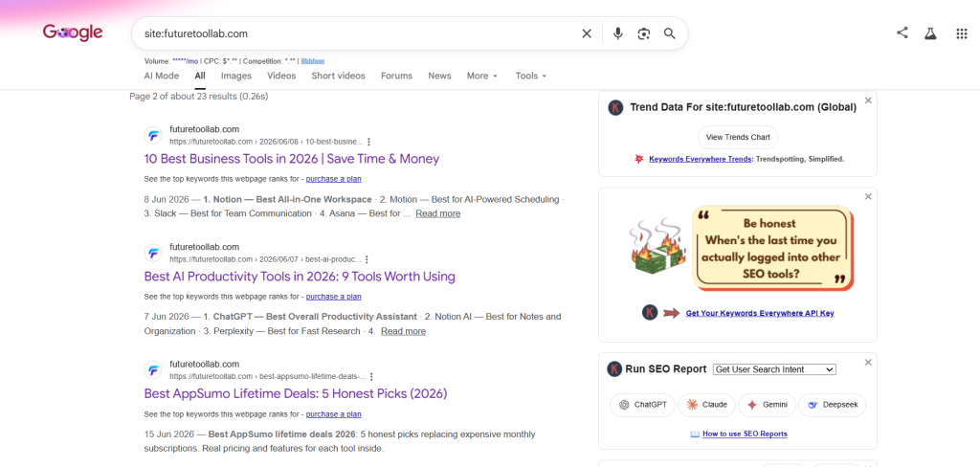Open the 'Best AppSumo Lifetime Deals' result
Image resolution: width=980 pixels, height=467 pixels.
pos(296,394)
